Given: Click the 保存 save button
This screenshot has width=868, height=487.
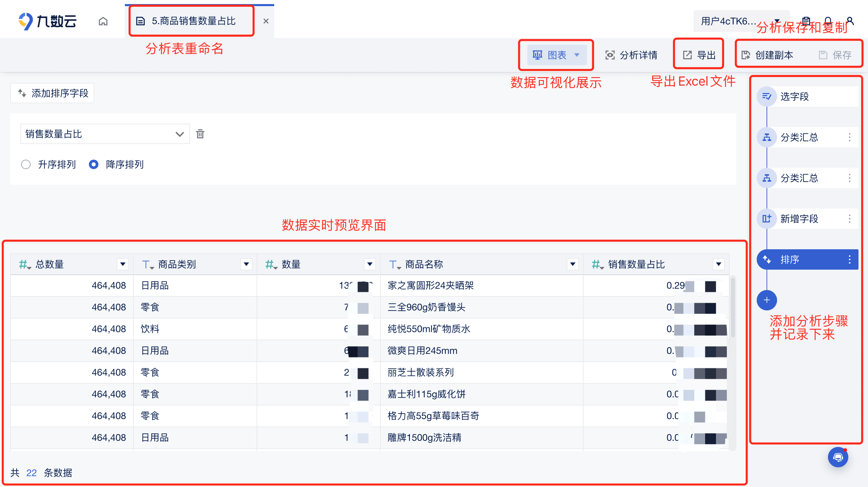Looking at the screenshot, I should coord(835,55).
